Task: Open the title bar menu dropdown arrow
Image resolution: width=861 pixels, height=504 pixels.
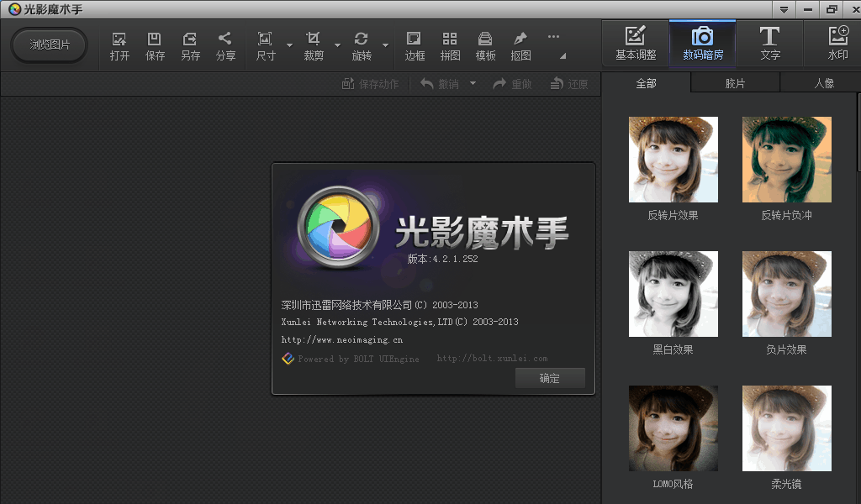Action: 784,9
